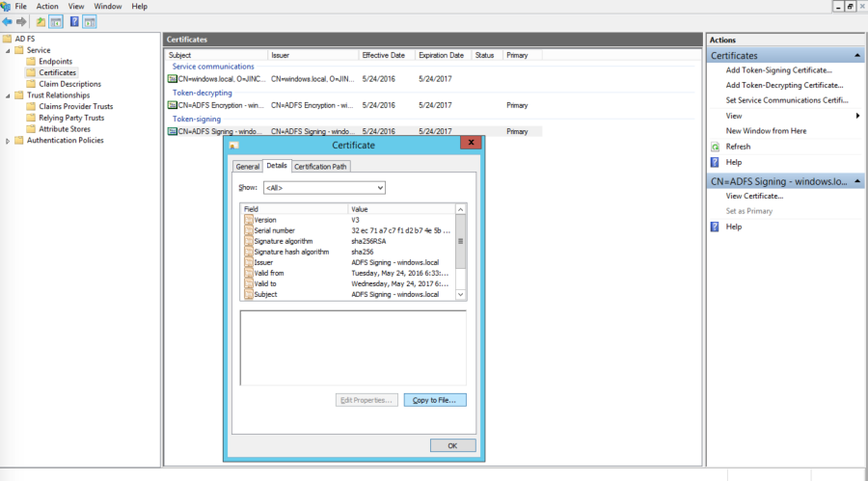868x481 pixels.
Task: Open the Action menu
Action: click(x=47, y=6)
